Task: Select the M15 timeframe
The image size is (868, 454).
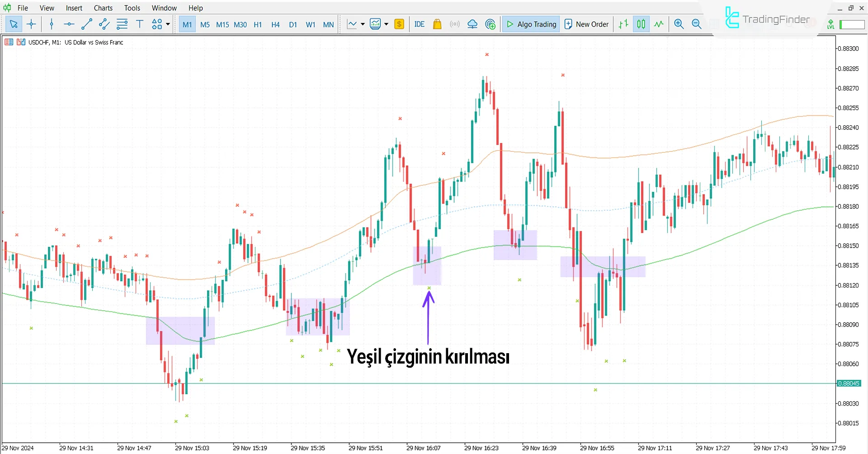Action: (x=222, y=24)
